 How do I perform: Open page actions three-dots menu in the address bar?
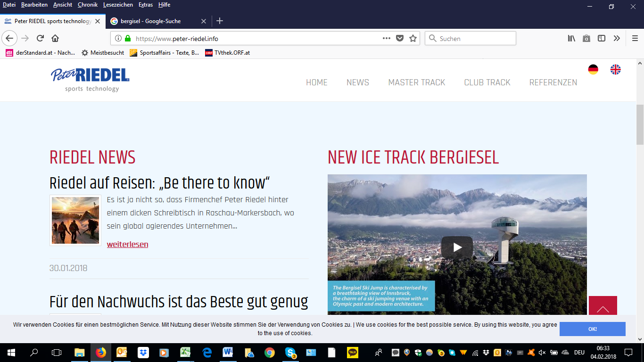[387, 38]
